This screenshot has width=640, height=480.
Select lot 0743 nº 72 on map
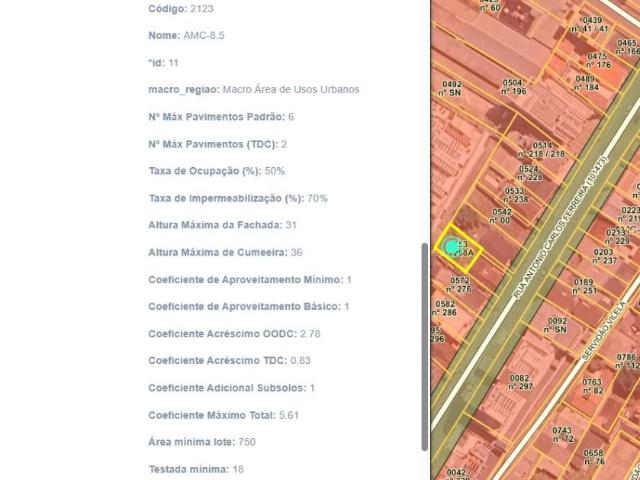[563, 435]
